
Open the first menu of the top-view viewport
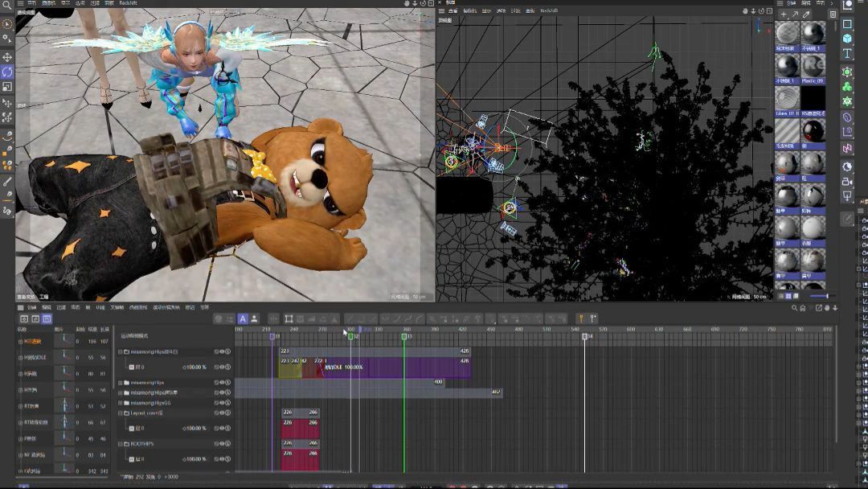click(452, 10)
